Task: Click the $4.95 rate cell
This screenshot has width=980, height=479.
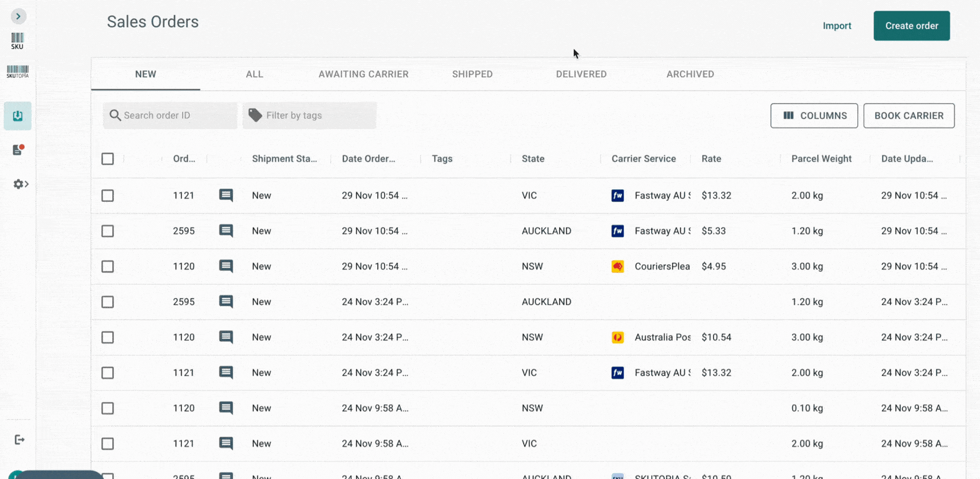Action: 714,266
